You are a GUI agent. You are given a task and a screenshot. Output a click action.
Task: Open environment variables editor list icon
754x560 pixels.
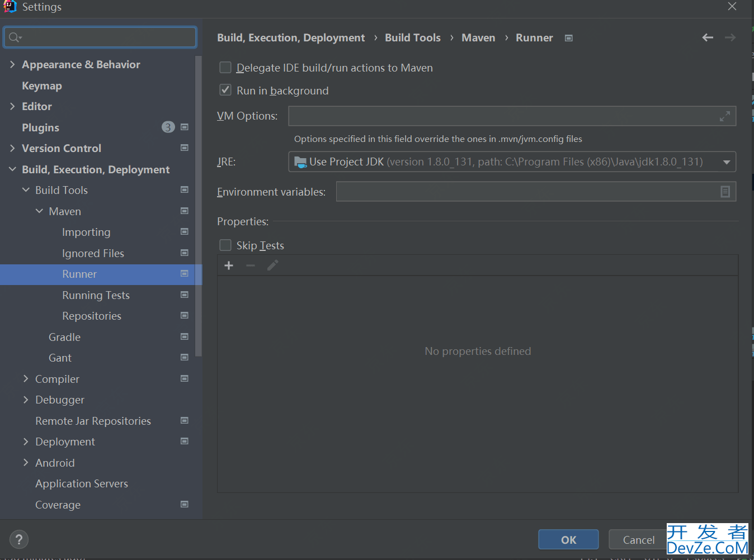point(725,192)
